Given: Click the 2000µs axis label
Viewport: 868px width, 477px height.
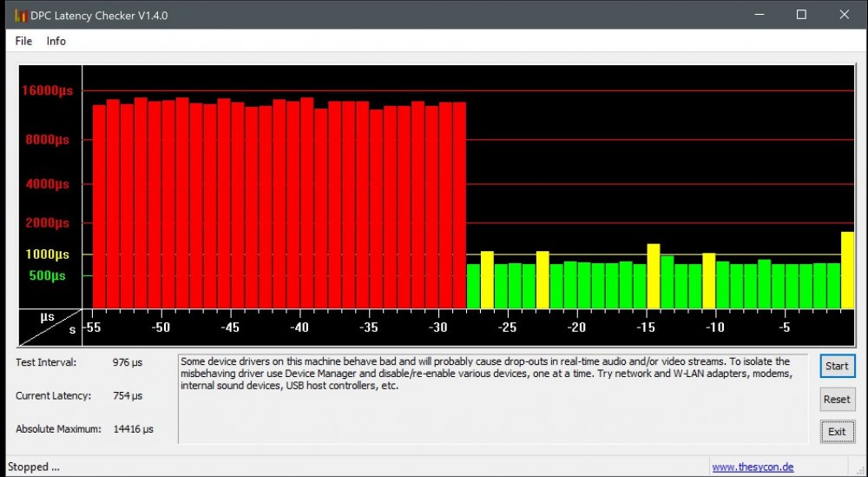Looking at the screenshot, I should click(48, 222).
